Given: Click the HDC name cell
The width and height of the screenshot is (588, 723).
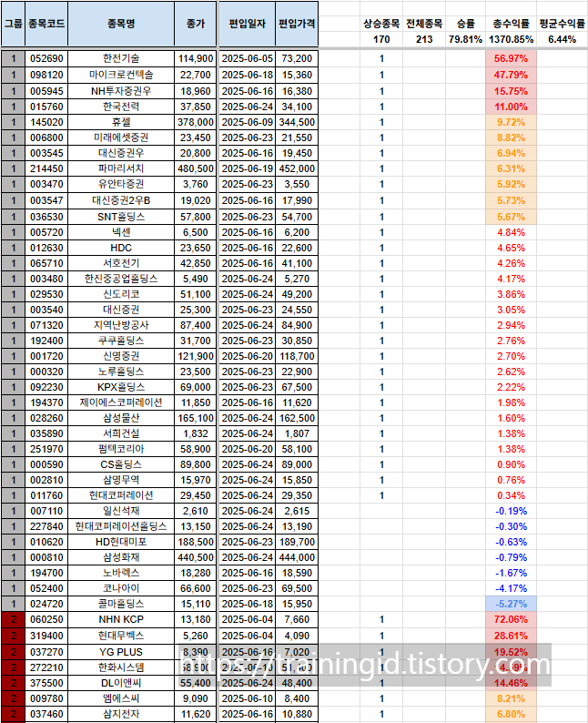Looking at the screenshot, I should point(121,248).
